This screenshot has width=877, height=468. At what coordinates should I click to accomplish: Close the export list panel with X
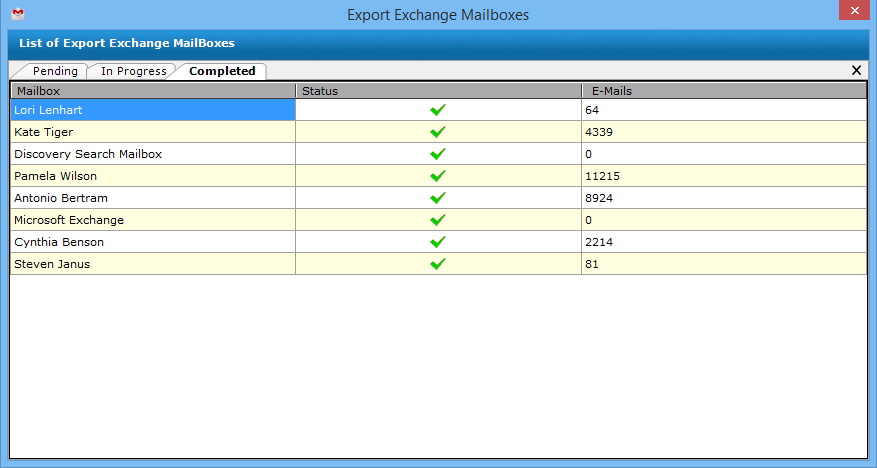coord(856,70)
